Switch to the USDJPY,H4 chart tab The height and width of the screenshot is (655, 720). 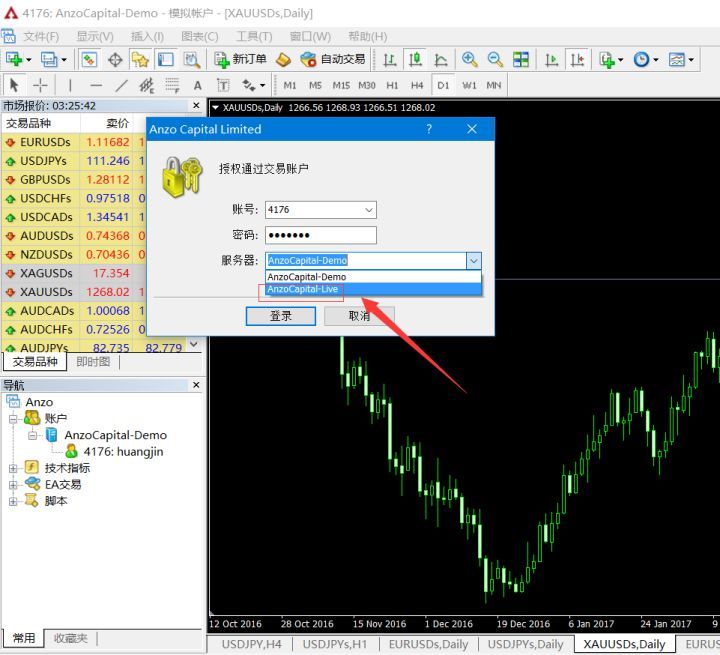[251, 644]
